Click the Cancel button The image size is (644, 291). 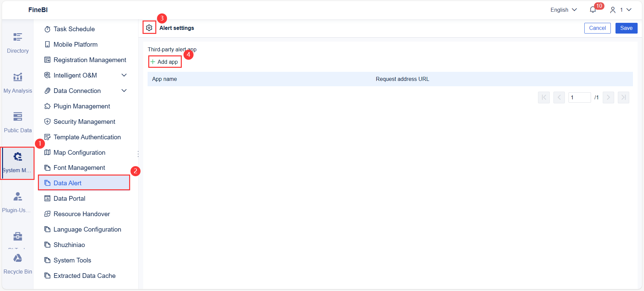(x=597, y=28)
